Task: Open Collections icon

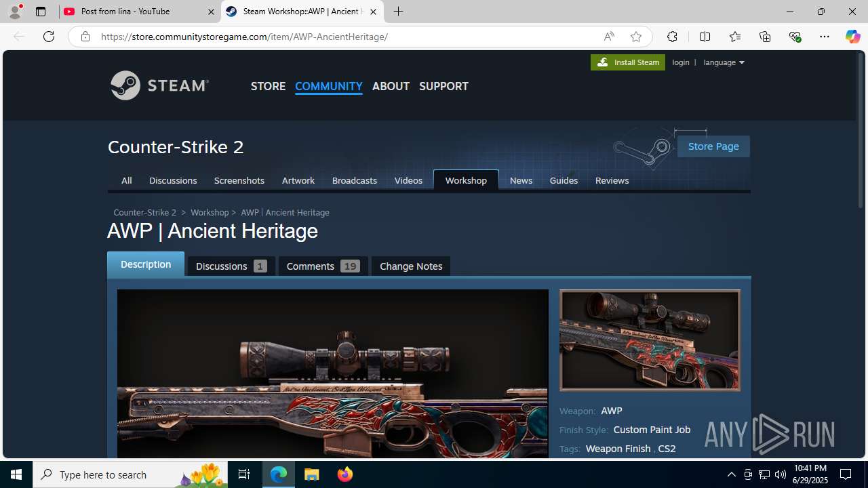Action: pyautogui.click(x=765, y=37)
